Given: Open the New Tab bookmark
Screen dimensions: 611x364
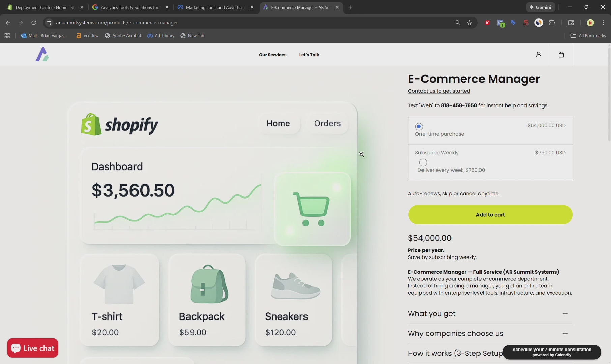Looking at the screenshot, I should coord(192,36).
